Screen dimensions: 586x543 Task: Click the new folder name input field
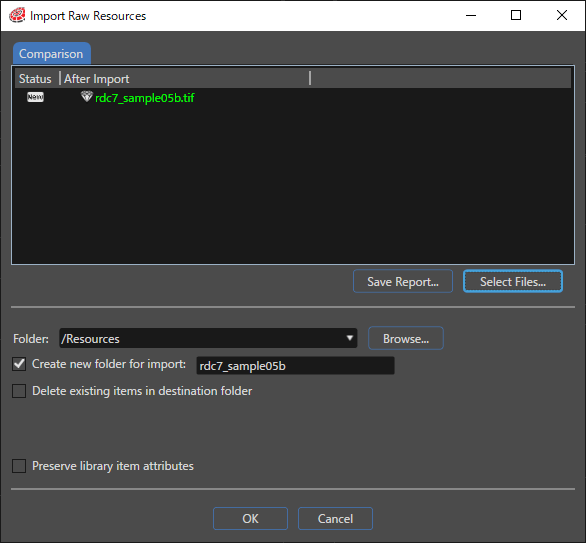pyautogui.click(x=295, y=365)
